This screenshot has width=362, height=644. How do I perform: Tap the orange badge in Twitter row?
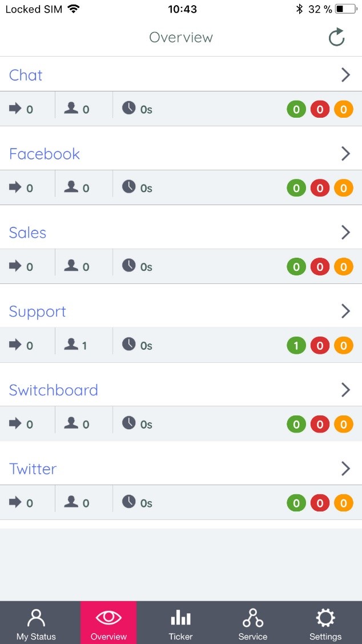click(343, 503)
